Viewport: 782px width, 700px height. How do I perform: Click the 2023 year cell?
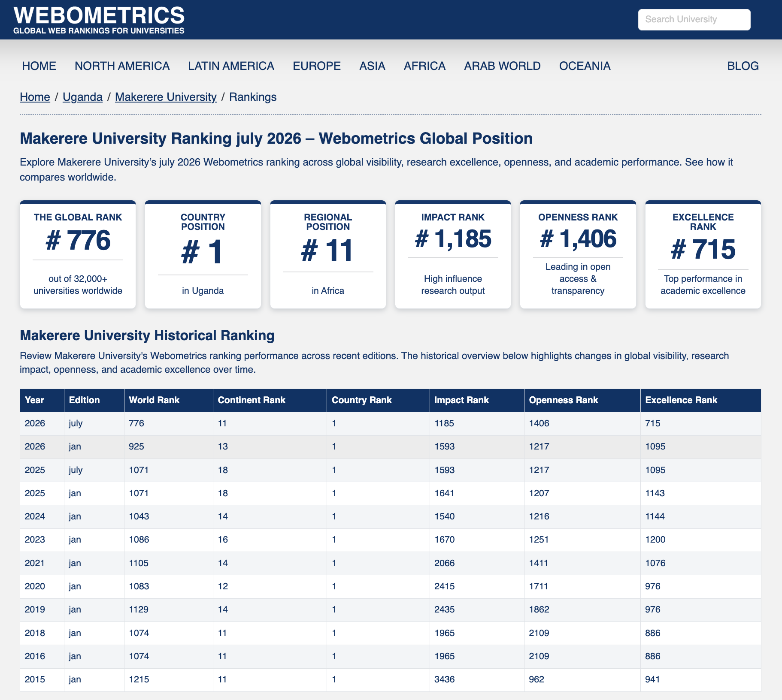42,540
